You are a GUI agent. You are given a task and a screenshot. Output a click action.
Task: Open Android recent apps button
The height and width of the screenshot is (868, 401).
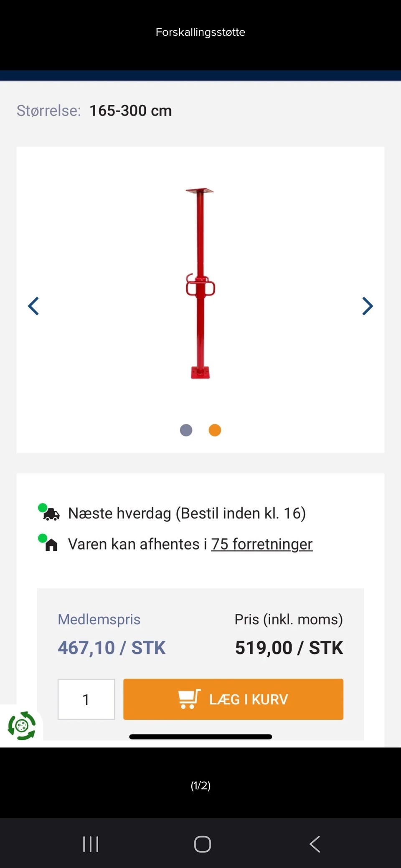[91, 844]
